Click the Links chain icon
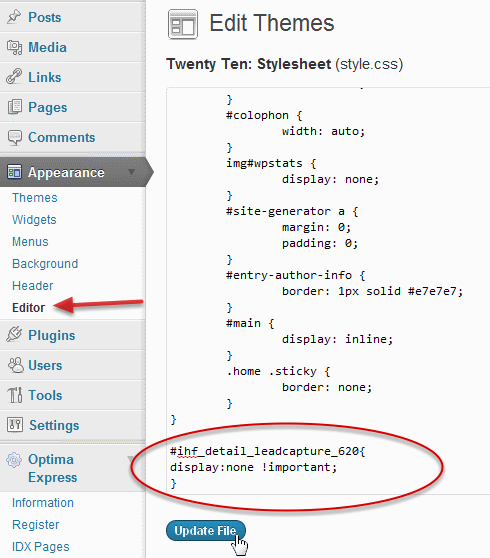 [x=14, y=77]
